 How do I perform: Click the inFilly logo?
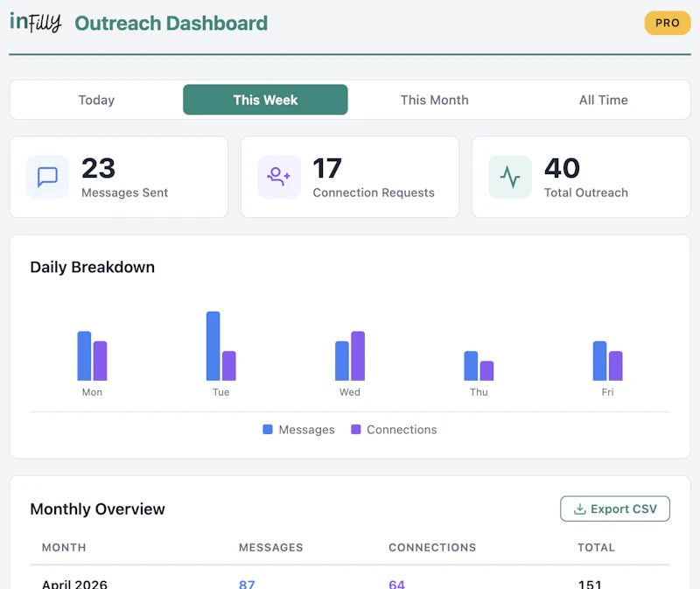(36, 23)
